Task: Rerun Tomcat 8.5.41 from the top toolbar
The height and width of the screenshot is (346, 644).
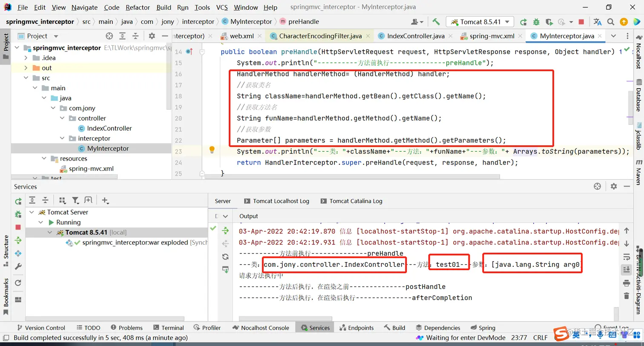Action: (x=523, y=22)
